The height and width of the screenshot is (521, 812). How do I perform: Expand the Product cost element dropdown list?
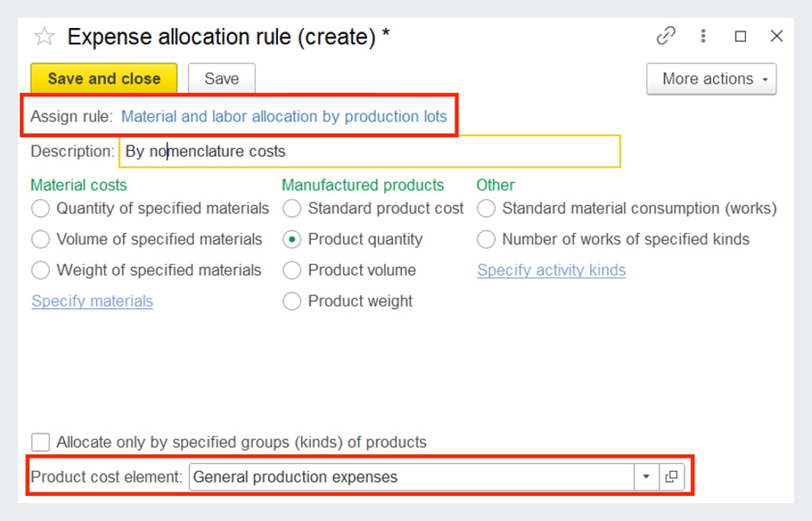646,477
